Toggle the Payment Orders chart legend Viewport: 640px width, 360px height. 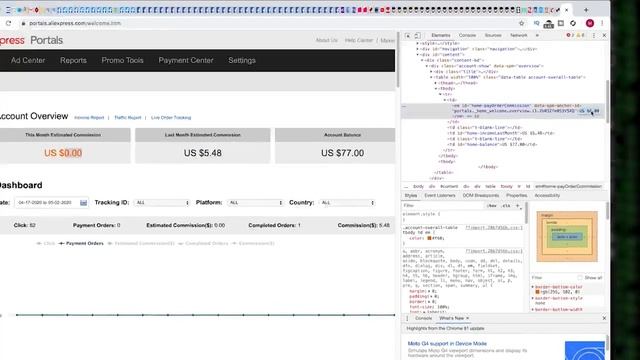point(81,243)
